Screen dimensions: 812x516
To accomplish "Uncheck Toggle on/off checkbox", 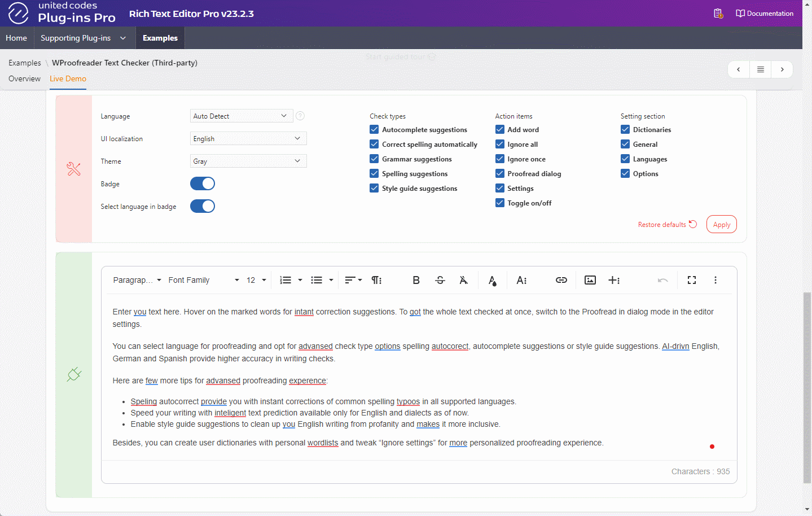I will (x=500, y=203).
